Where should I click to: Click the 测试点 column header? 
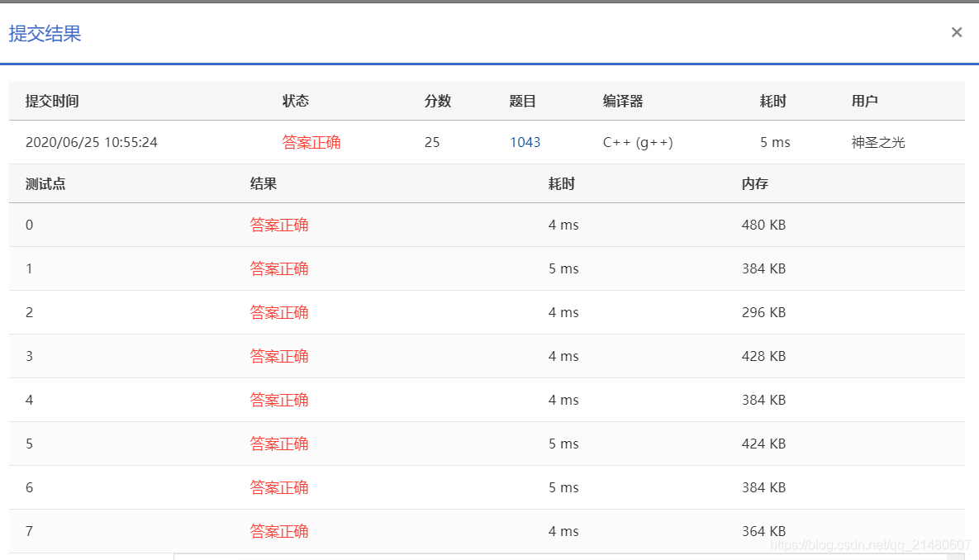[x=45, y=183]
